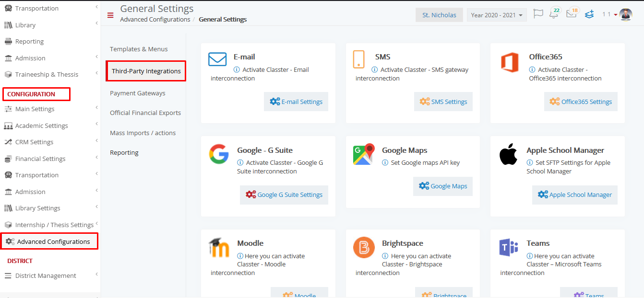Click the Office365 Settings button
Screen dimensions: 644x298
tap(581, 102)
